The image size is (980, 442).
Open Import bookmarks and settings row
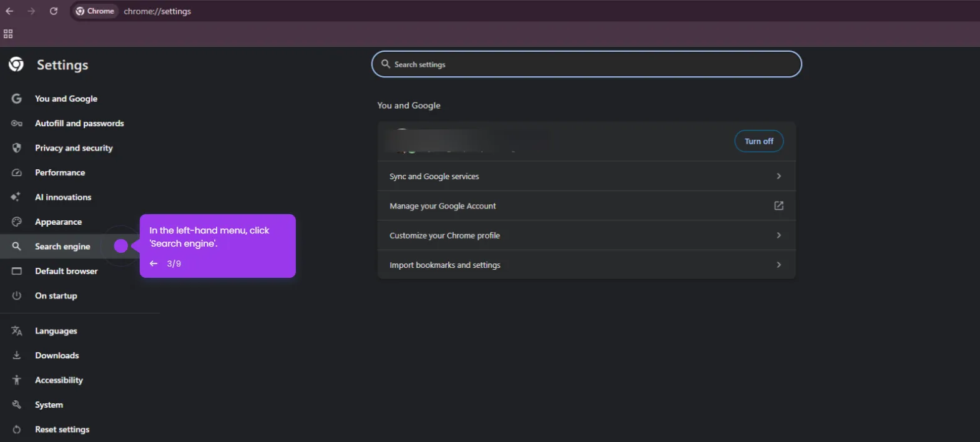(x=586, y=265)
